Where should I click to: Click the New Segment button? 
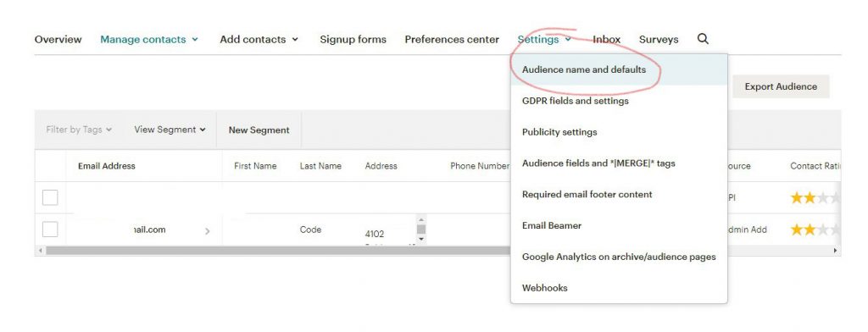pos(259,130)
